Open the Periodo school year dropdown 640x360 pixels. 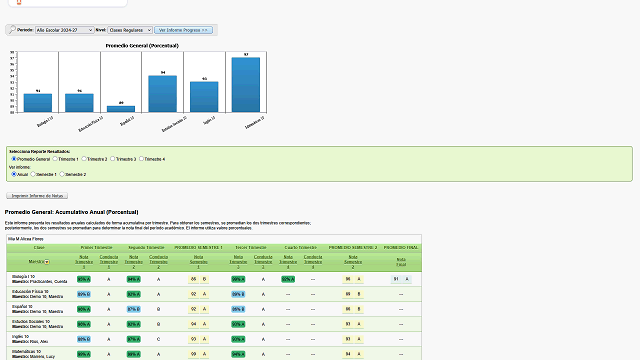pos(64,30)
